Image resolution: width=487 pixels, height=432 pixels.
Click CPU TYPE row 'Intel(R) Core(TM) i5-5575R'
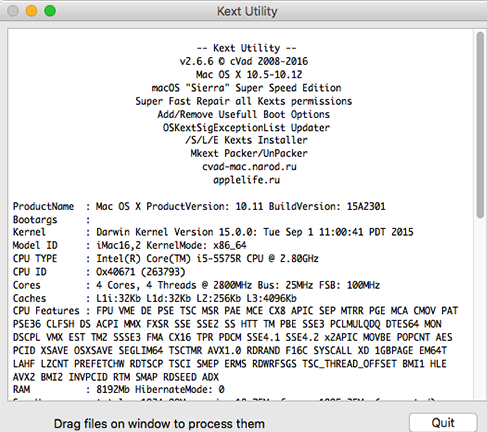pos(166,259)
